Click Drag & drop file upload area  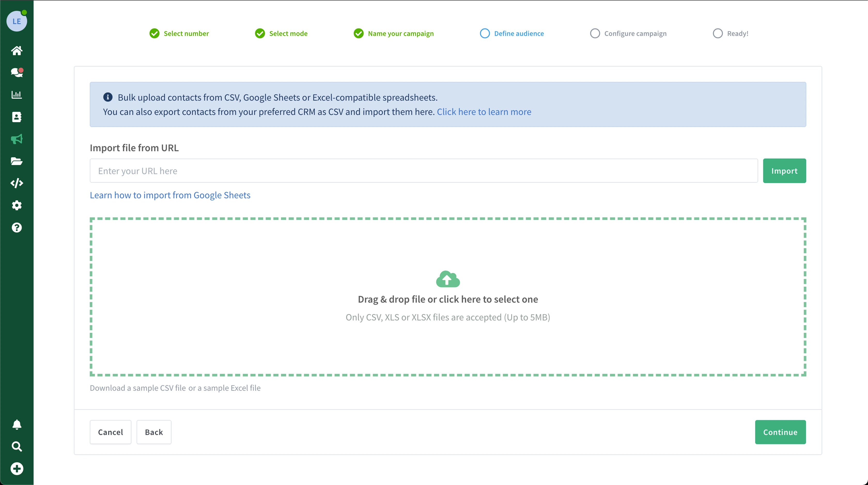[448, 297]
